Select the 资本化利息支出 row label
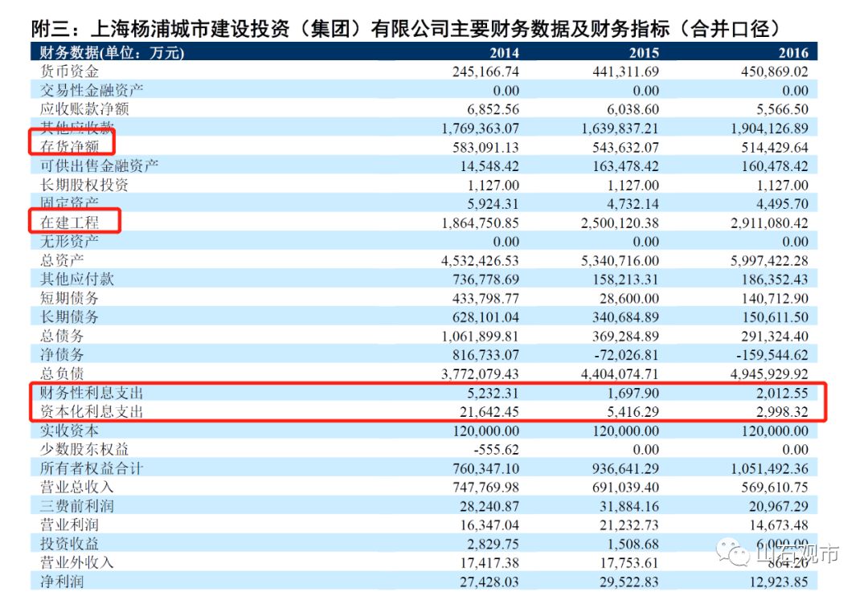 pyautogui.click(x=92, y=412)
